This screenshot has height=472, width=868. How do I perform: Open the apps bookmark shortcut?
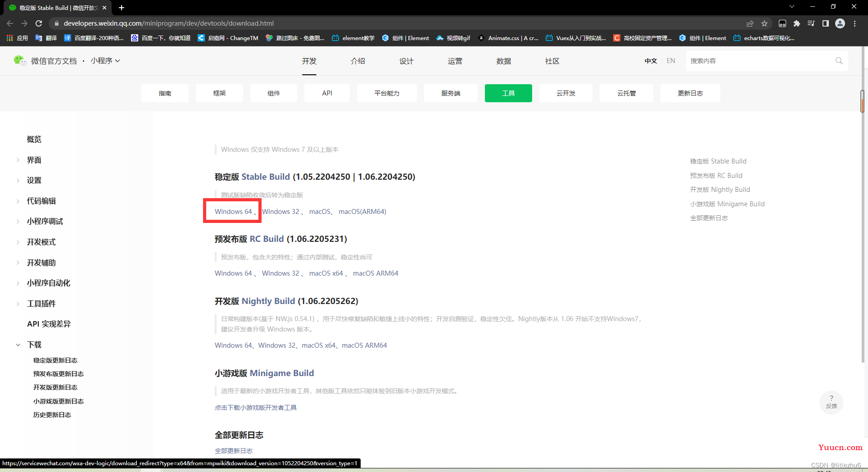point(18,38)
